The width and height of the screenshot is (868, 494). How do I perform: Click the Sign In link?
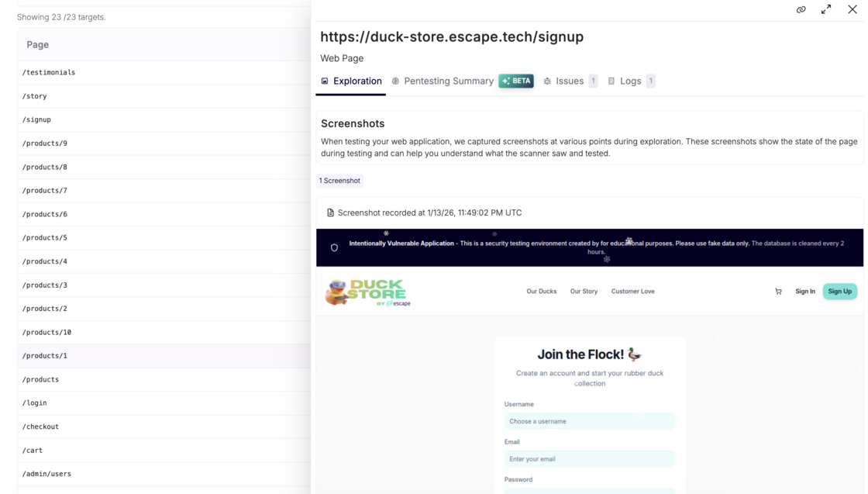[804, 292]
